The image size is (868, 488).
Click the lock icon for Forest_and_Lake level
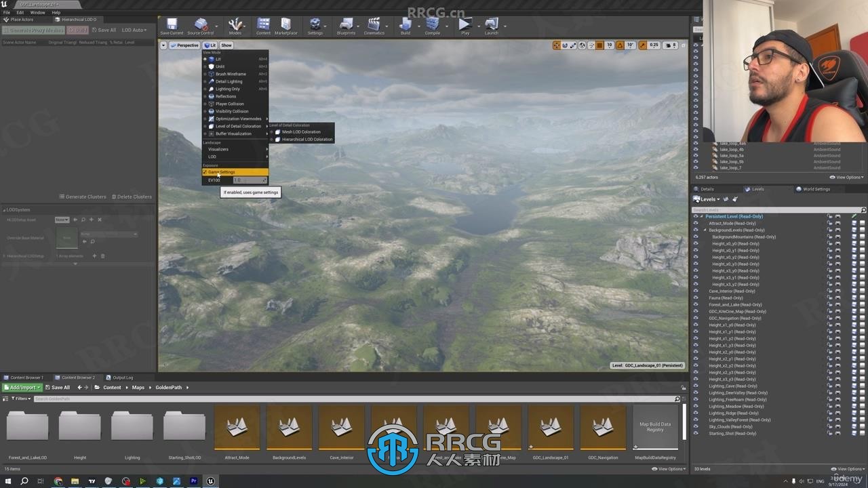[x=830, y=304]
